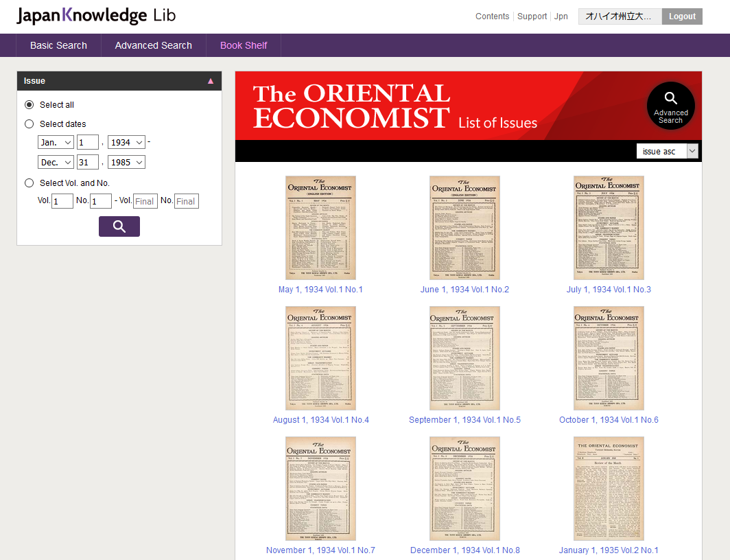Run issue search with purple magnifier button
This screenshot has width=730, height=560.
119,226
